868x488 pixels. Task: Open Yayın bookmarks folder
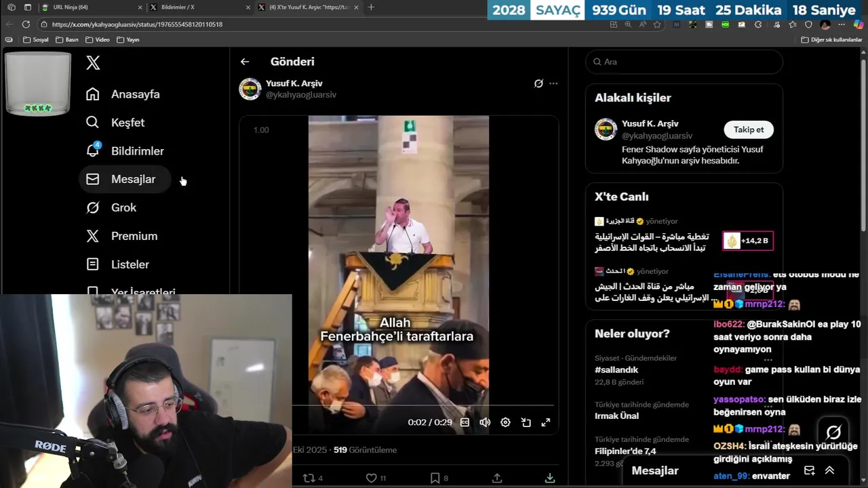pyautogui.click(x=128, y=40)
